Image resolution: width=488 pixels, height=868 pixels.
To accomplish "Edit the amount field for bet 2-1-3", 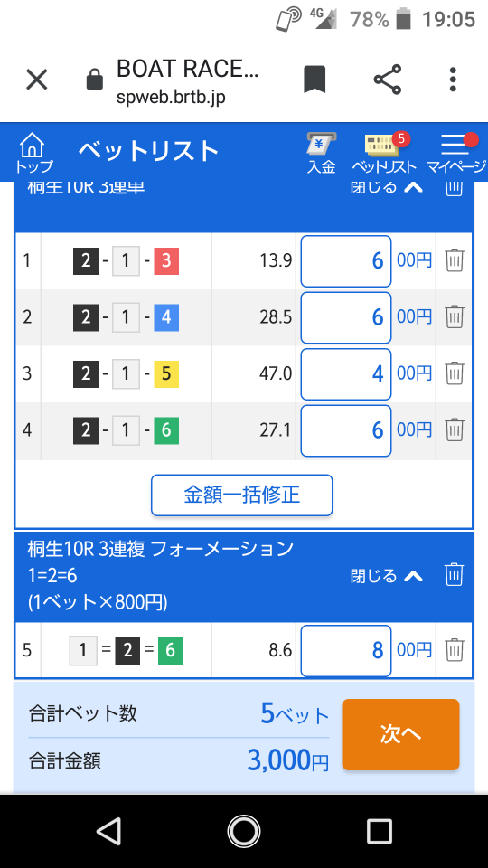I will pos(346,260).
